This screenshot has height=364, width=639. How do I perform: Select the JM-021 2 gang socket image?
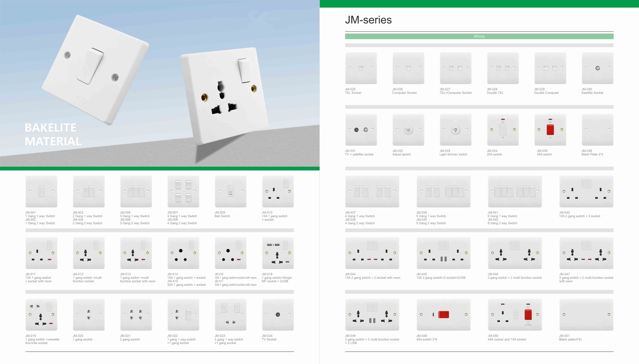coord(136,314)
